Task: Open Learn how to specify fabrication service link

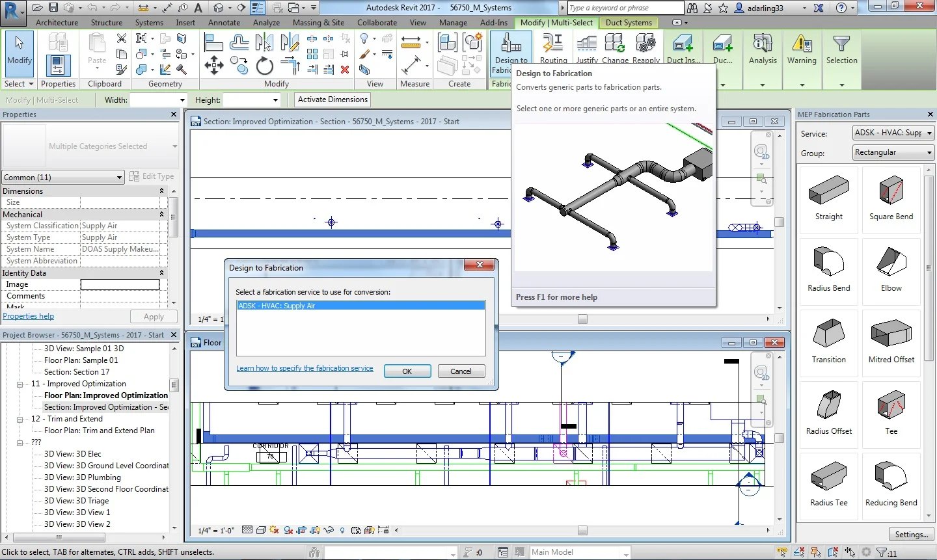Action: point(305,368)
